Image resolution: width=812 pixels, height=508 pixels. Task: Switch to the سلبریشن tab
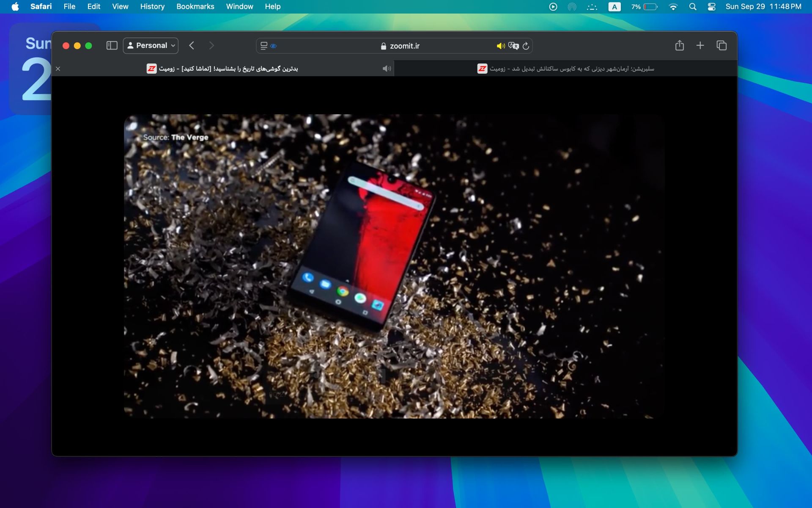point(565,69)
